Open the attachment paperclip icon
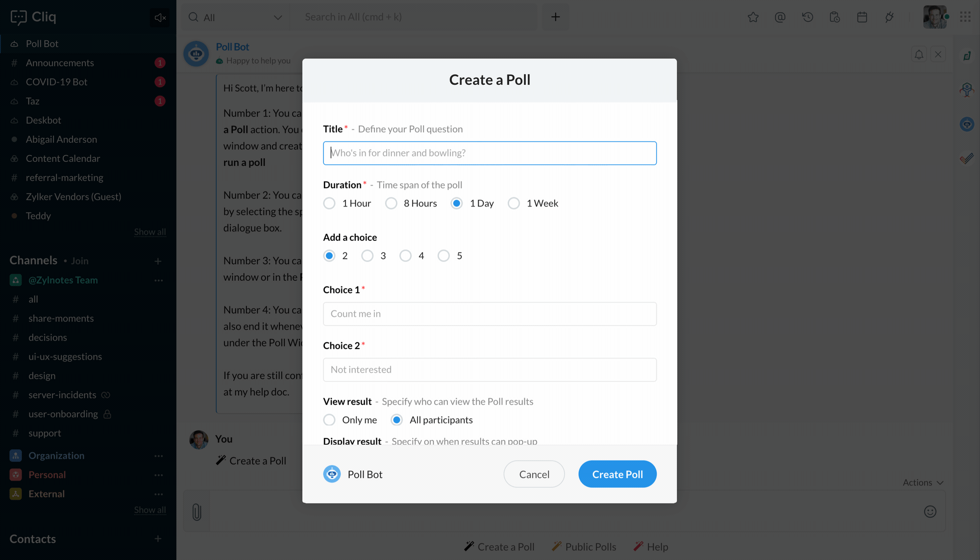 click(196, 512)
